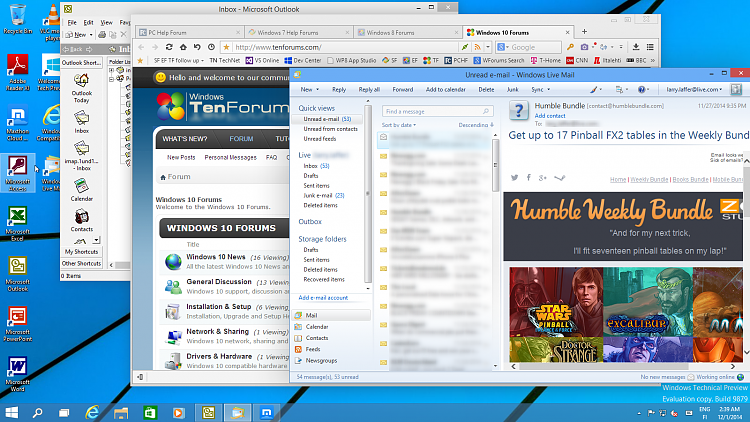Select Microsoft Access desktop icon
Image resolution: width=750 pixels, height=422 pixels.
pyautogui.click(x=18, y=173)
